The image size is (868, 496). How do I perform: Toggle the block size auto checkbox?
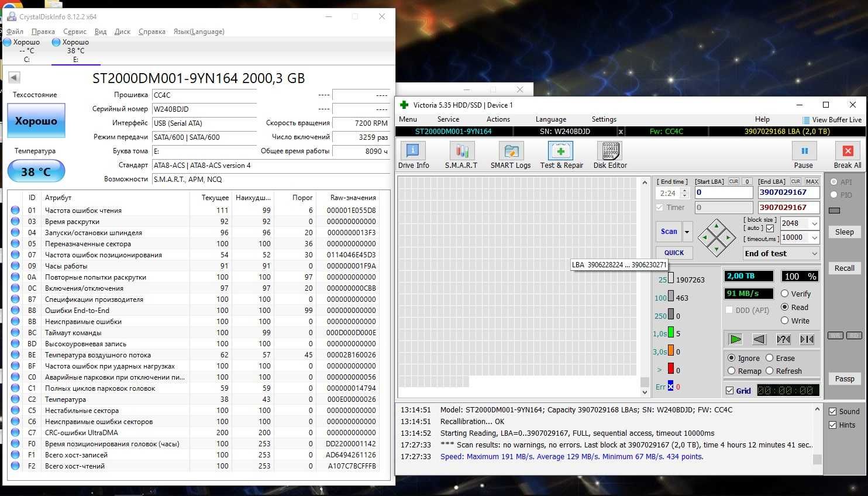coord(770,228)
